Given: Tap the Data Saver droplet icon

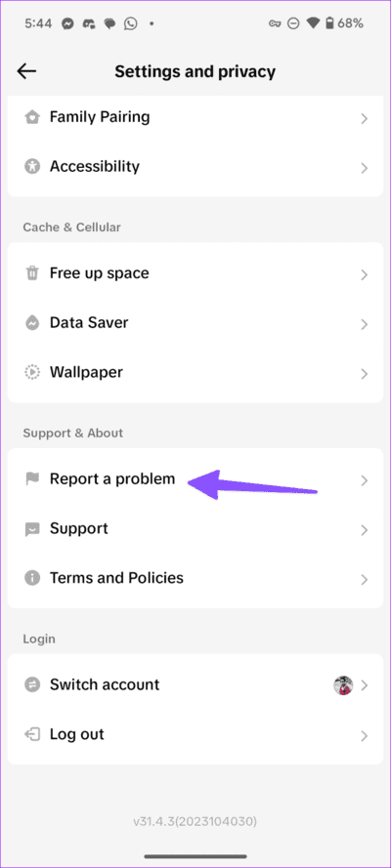Looking at the screenshot, I should click(x=32, y=323).
